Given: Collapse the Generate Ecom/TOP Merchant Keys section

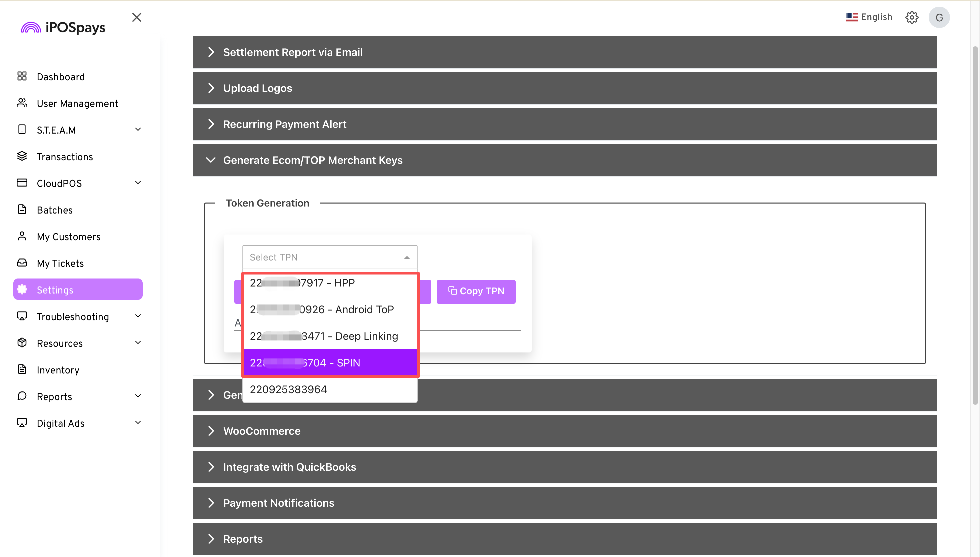Looking at the screenshot, I should point(211,160).
